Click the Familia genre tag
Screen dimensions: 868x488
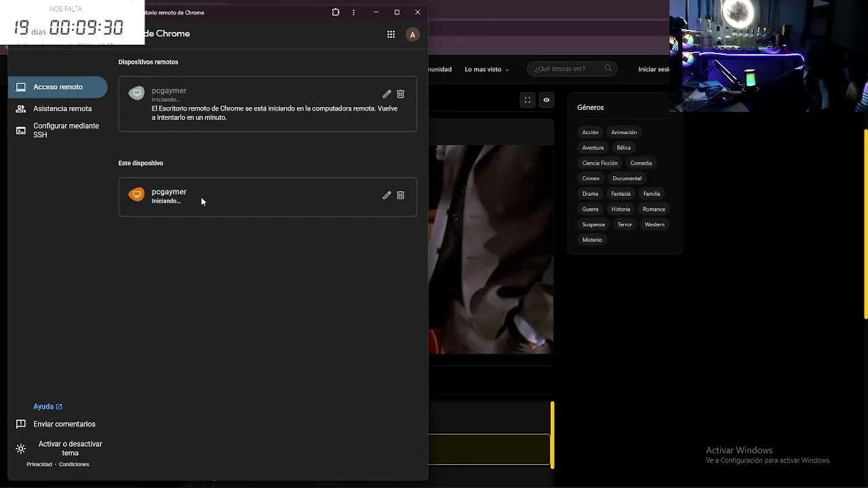coord(652,194)
